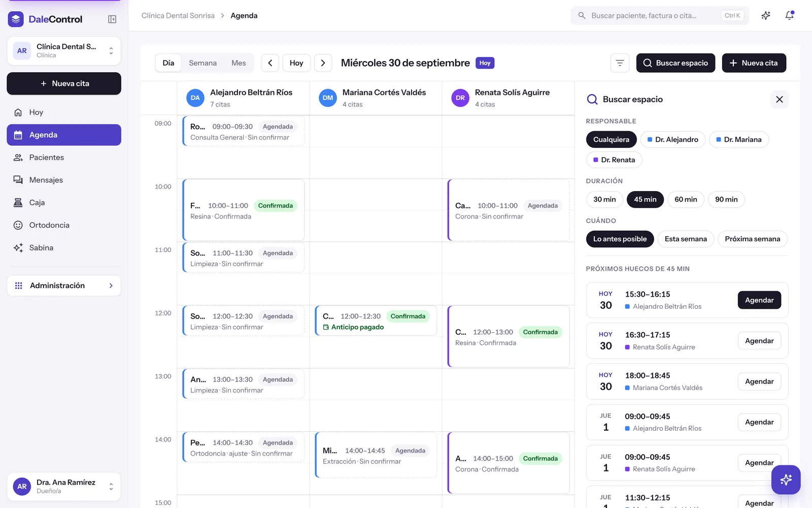Close the Buscar espacio panel
Viewport: 812px width, 508px height.
click(x=780, y=100)
